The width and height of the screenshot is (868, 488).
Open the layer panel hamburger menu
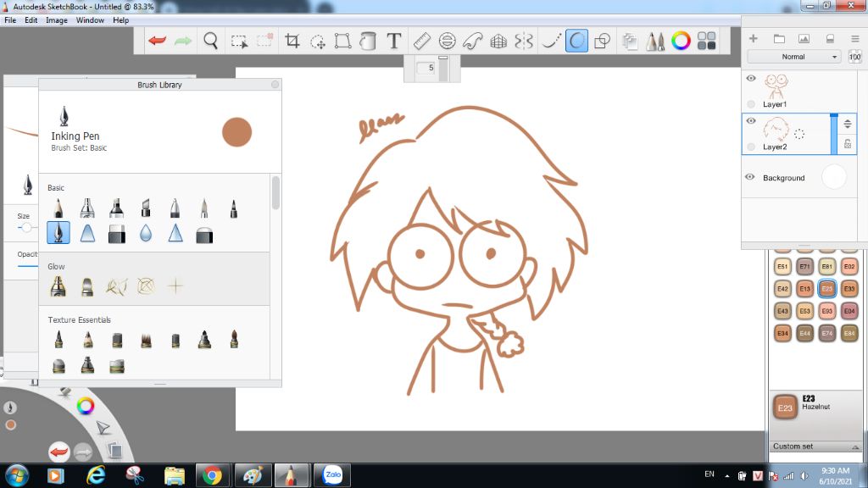point(854,39)
